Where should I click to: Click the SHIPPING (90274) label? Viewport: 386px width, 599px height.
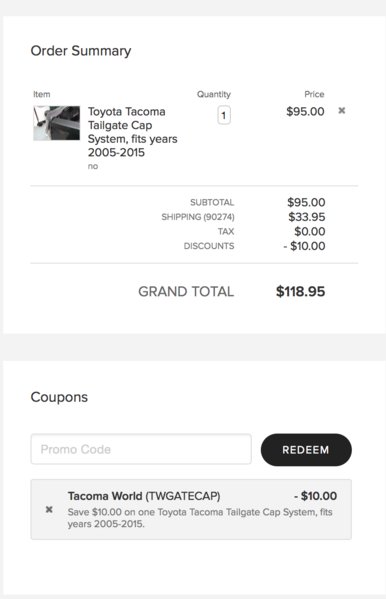198,217
